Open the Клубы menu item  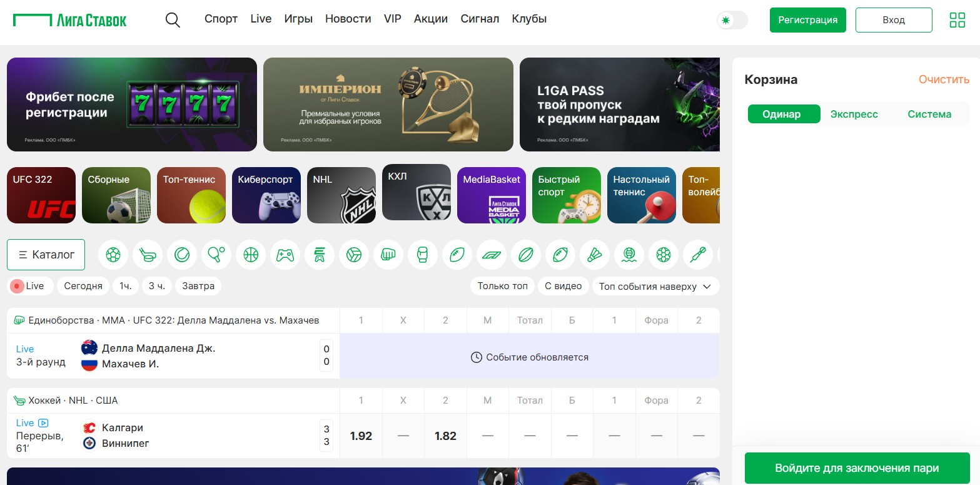tap(529, 19)
